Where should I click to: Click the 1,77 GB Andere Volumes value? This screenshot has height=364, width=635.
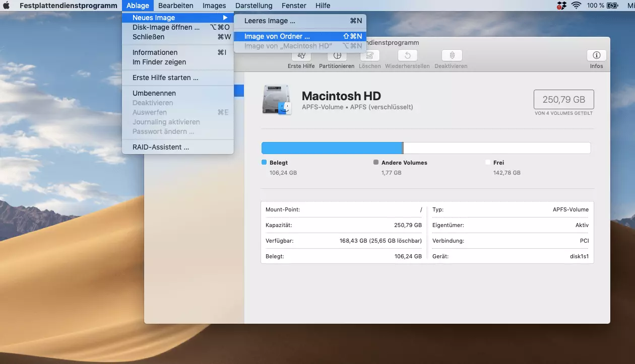[392, 173]
